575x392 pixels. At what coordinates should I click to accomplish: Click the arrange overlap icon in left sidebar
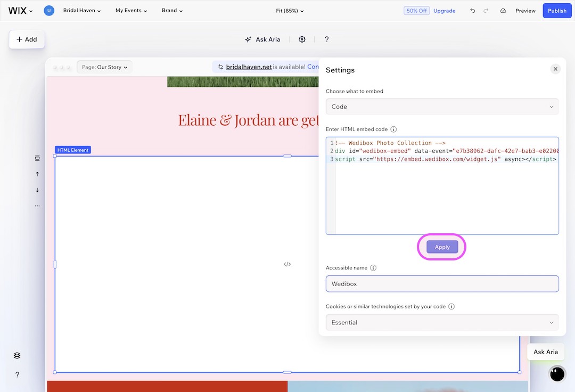tap(37, 158)
